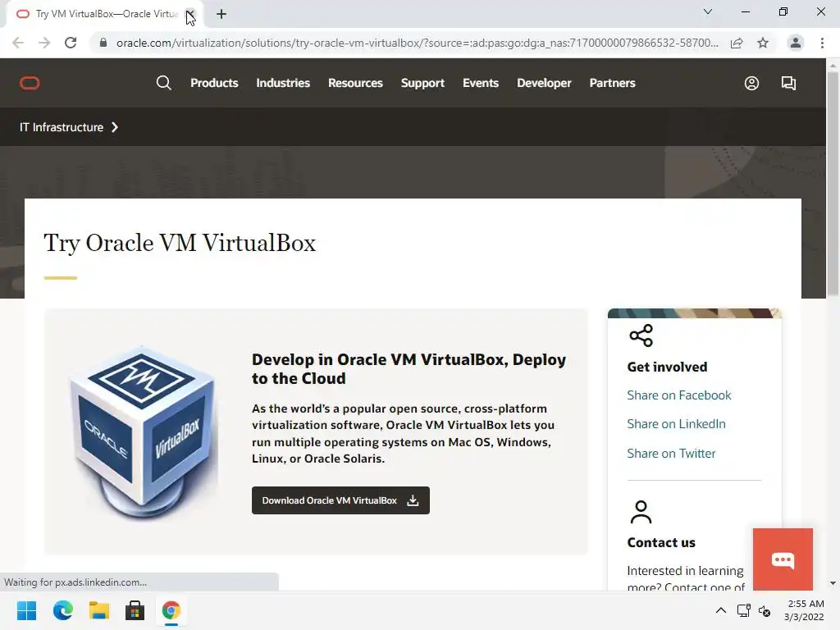This screenshot has width=840, height=630.
Task: Close the Try VM VirtualBox tab
Action: pos(190,14)
